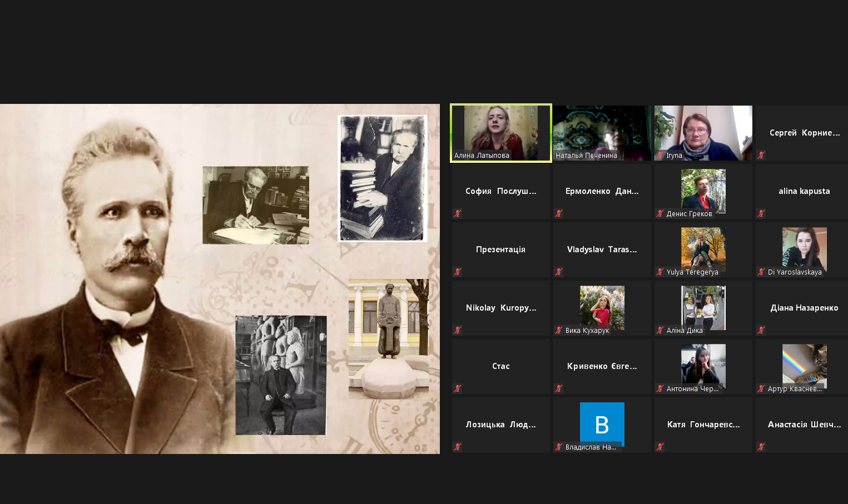The height and width of the screenshot is (504, 848).
Task: Click muted mic icon on Сергей Корние tile
Action: [761, 155]
